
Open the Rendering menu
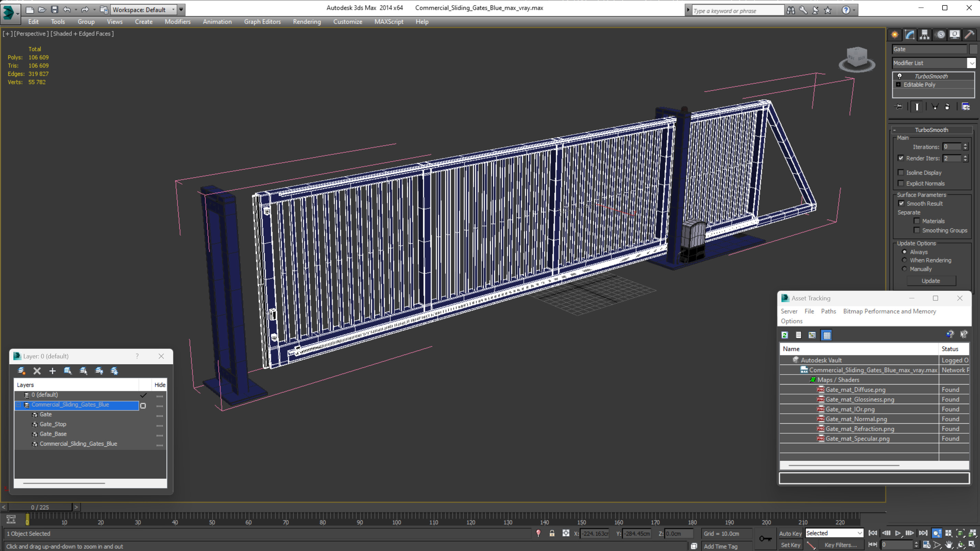click(307, 22)
